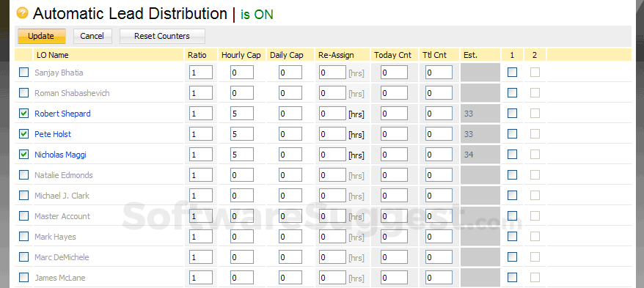Tick column 1 checkbox for Robert Shepard

coord(512,114)
